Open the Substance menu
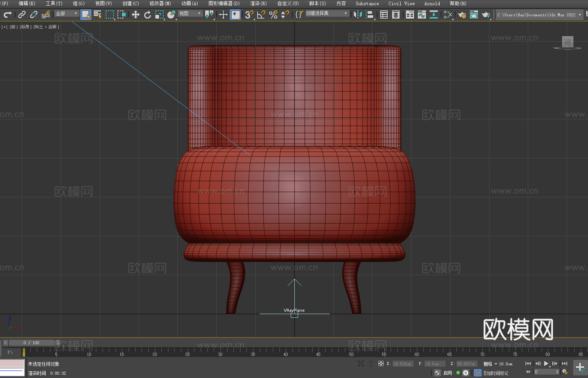 click(367, 3)
